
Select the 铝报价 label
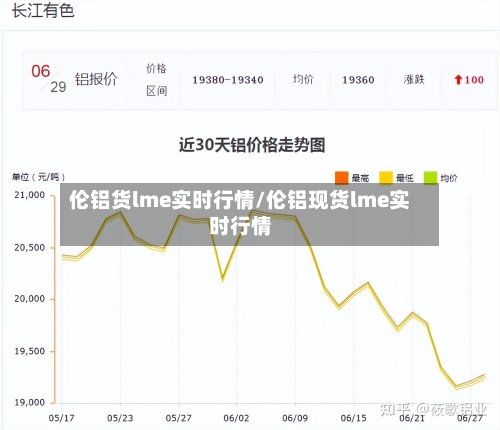96,79
